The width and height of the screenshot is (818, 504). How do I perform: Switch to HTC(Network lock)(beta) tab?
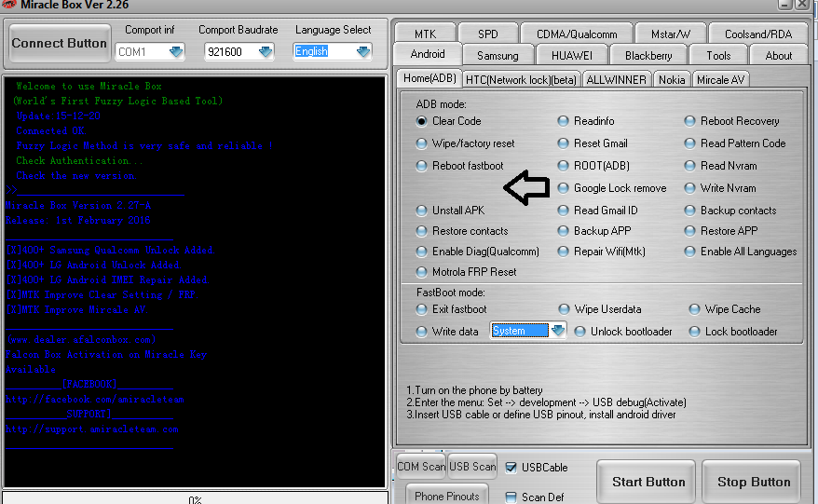pyautogui.click(x=521, y=79)
